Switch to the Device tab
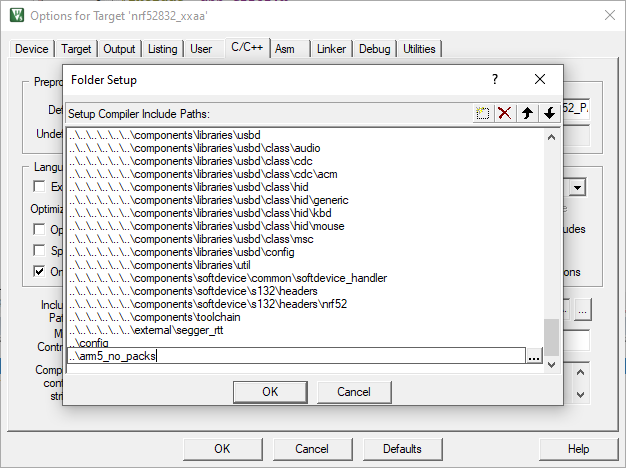The image size is (626, 468). click(32, 49)
